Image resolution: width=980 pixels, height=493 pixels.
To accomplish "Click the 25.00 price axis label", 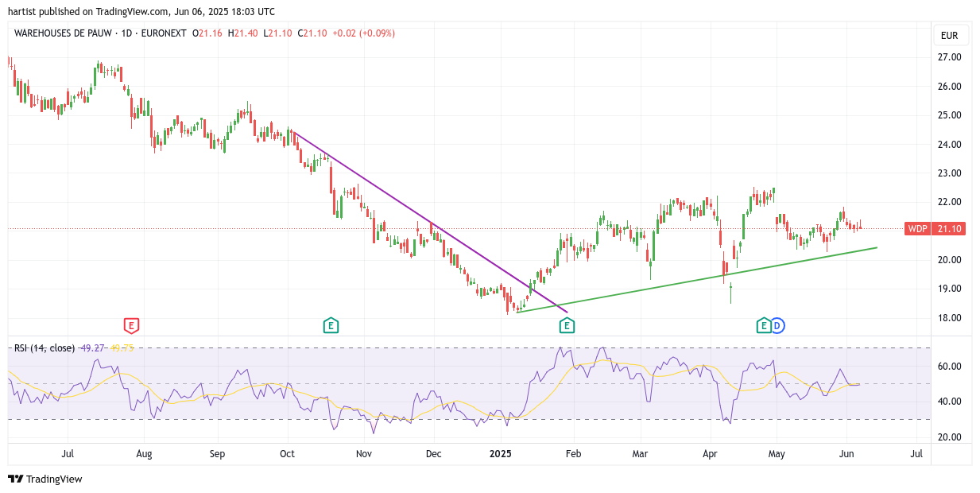I will coord(950,115).
